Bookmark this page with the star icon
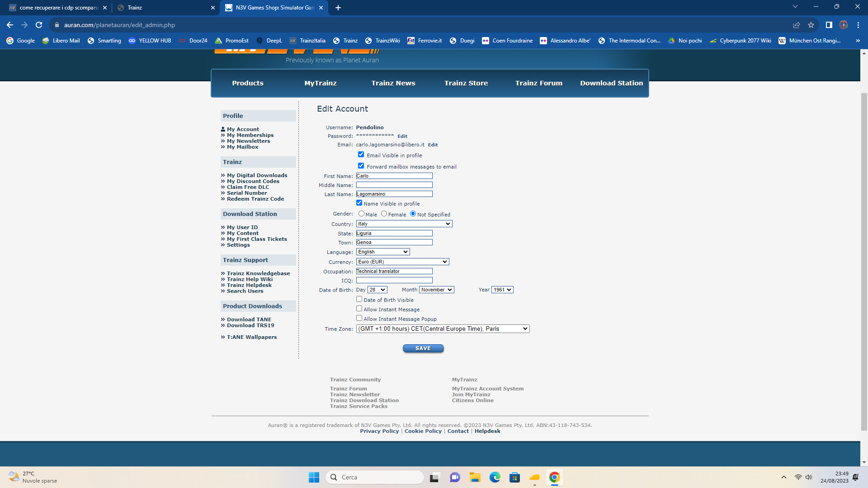This screenshot has height=488, width=868. 811,25
